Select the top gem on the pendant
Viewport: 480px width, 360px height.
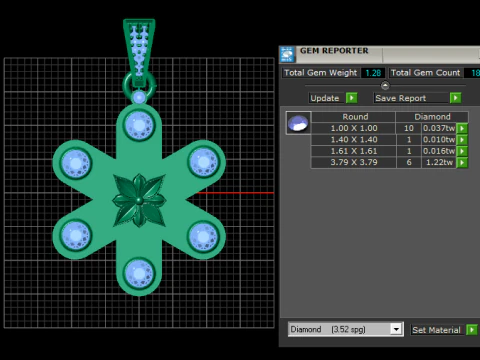(x=139, y=126)
